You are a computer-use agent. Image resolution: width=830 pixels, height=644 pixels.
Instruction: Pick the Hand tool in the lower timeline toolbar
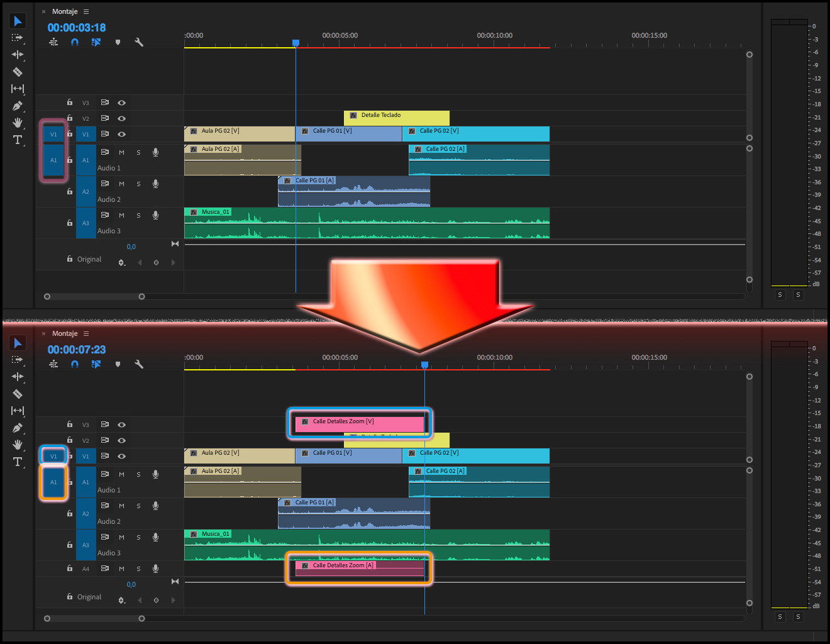(18, 445)
